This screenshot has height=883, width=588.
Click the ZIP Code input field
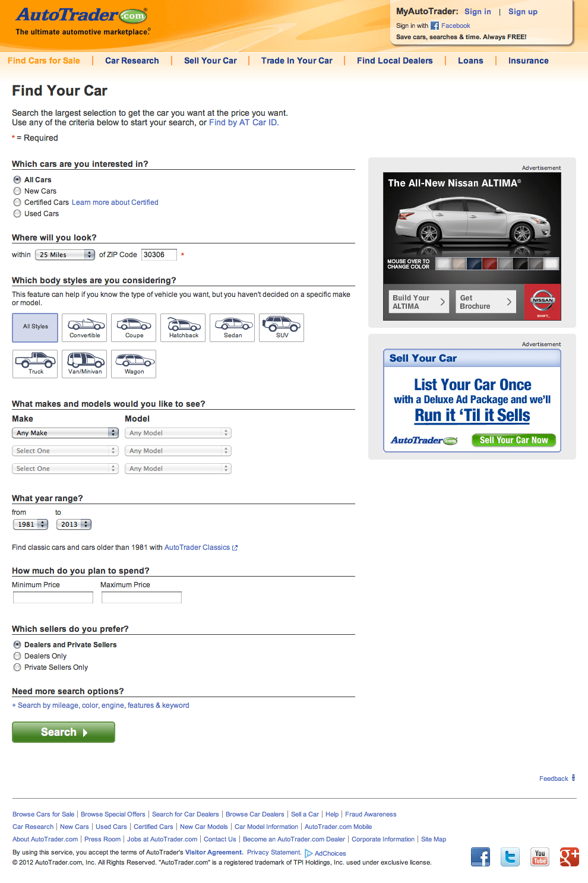point(159,255)
